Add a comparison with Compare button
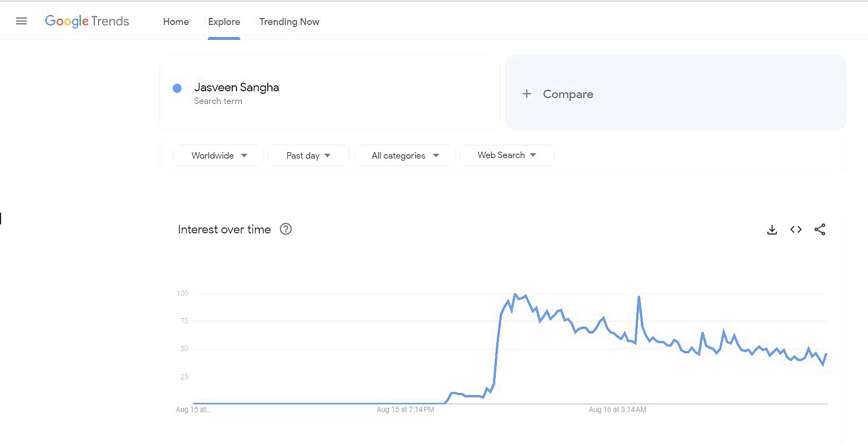Viewport: 868px width, 446px height. (676, 92)
